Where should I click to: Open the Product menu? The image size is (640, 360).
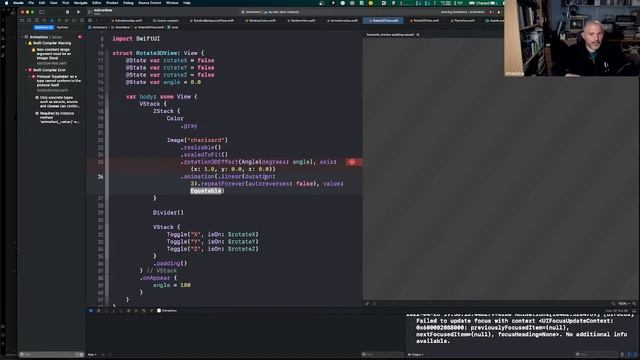(112, 2)
